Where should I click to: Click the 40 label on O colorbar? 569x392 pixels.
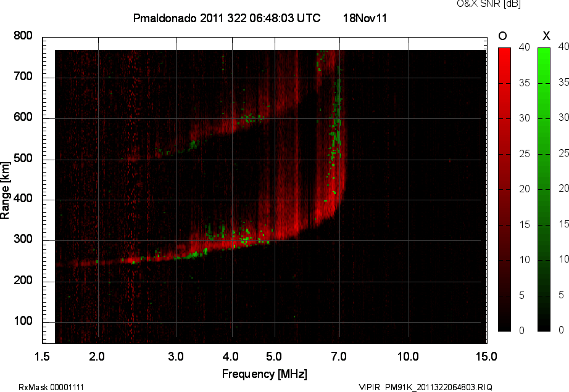(x=525, y=47)
